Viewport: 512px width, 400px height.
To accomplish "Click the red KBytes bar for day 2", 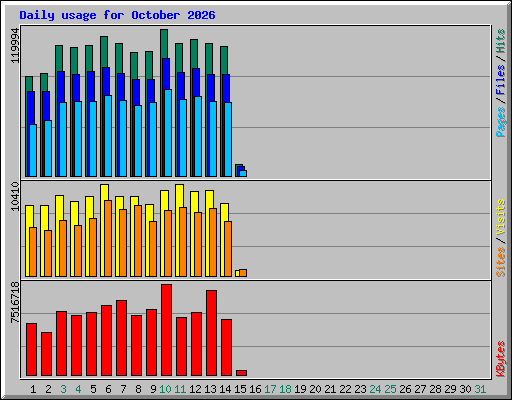I will point(46,354).
